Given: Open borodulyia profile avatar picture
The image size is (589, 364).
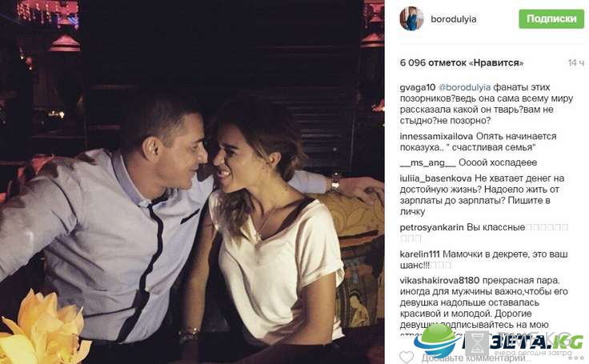Looking at the screenshot, I should pyautogui.click(x=411, y=18).
